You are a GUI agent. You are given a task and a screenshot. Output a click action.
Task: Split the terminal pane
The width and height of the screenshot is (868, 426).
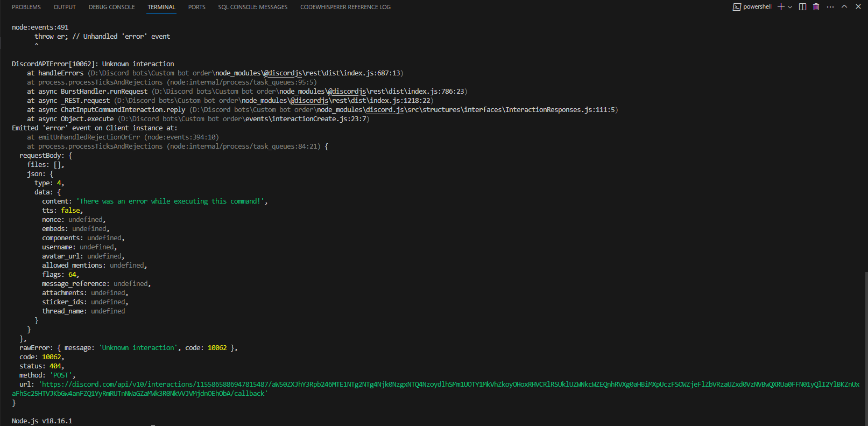(802, 7)
